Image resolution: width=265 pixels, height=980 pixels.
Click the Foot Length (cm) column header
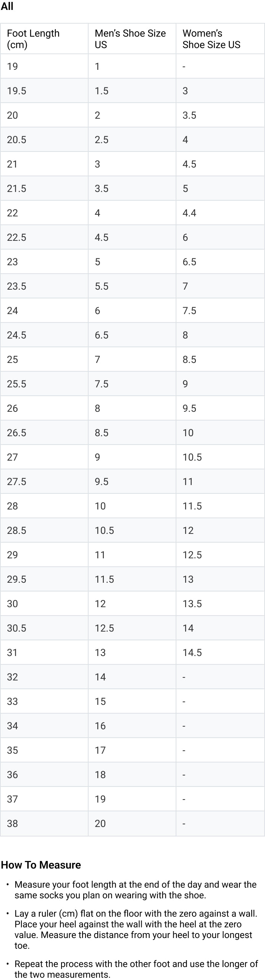[x=44, y=39]
